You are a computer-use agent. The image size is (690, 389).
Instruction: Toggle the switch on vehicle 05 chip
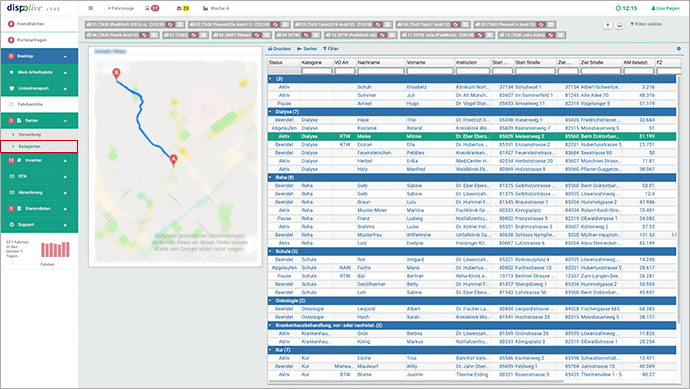(x=551, y=25)
